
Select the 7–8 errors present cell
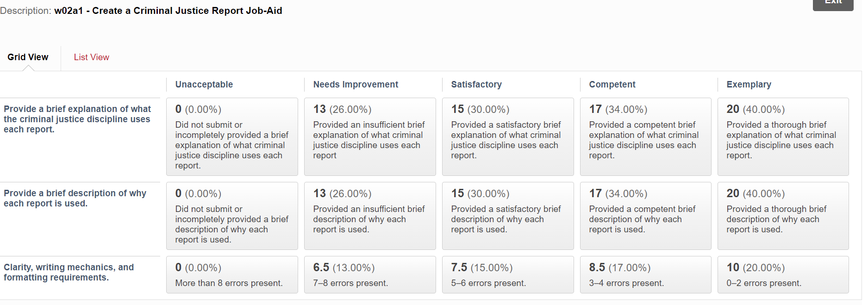370,274
